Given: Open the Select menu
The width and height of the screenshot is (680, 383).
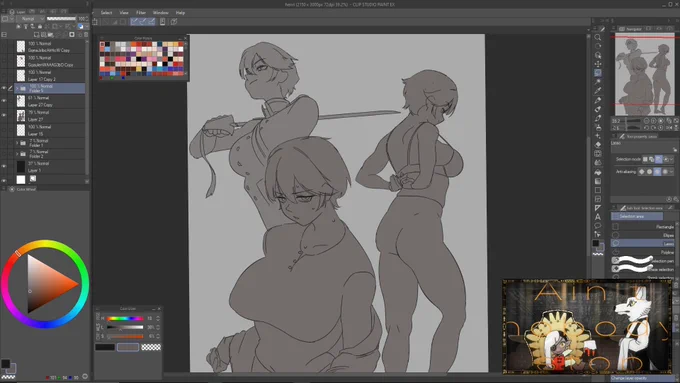Looking at the screenshot, I should pyautogui.click(x=106, y=13).
